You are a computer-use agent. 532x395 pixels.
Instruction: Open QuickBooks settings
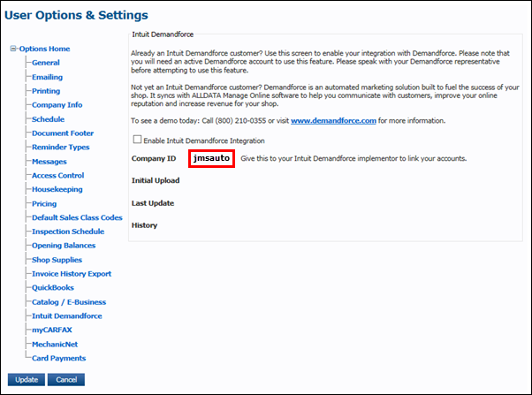click(x=53, y=288)
